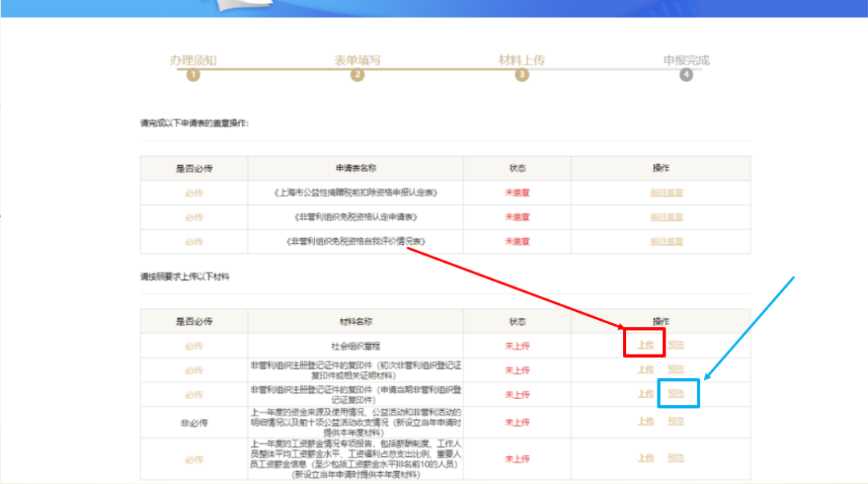868x484 pixels.
Task: Preview the 申请当期非营利组织登记证复印件 material
Action: click(676, 395)
